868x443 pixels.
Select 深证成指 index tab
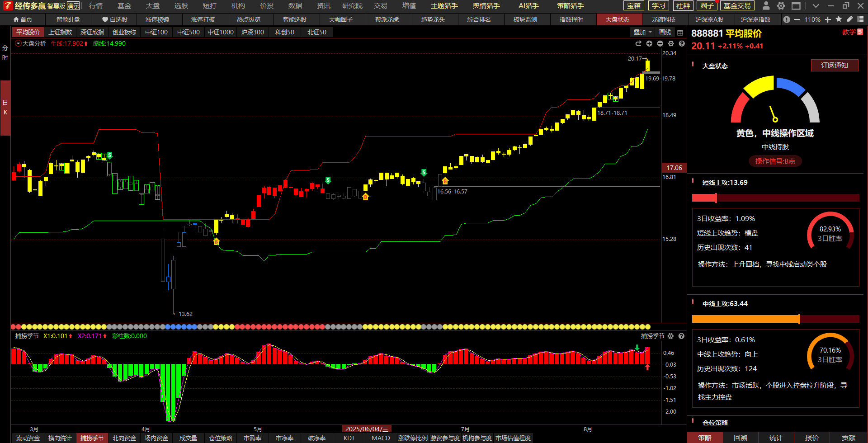click(92, 32)
